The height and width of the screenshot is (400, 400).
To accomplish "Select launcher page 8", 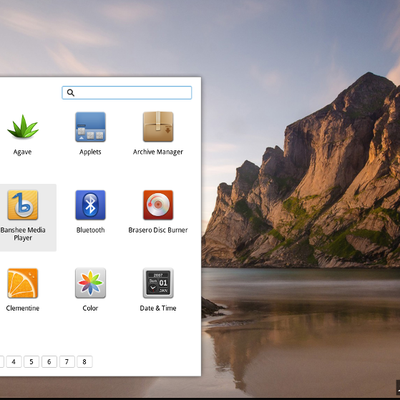I will coord(84,362).
